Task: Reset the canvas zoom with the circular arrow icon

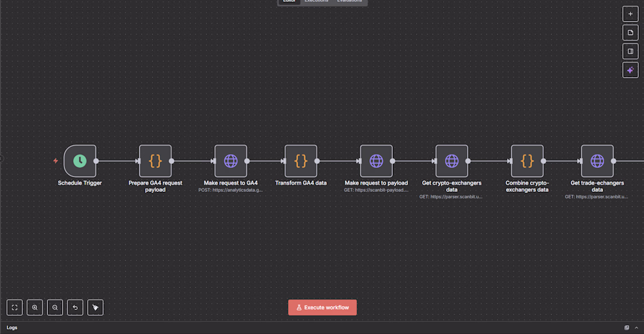Action: click(x=75, y=307)
